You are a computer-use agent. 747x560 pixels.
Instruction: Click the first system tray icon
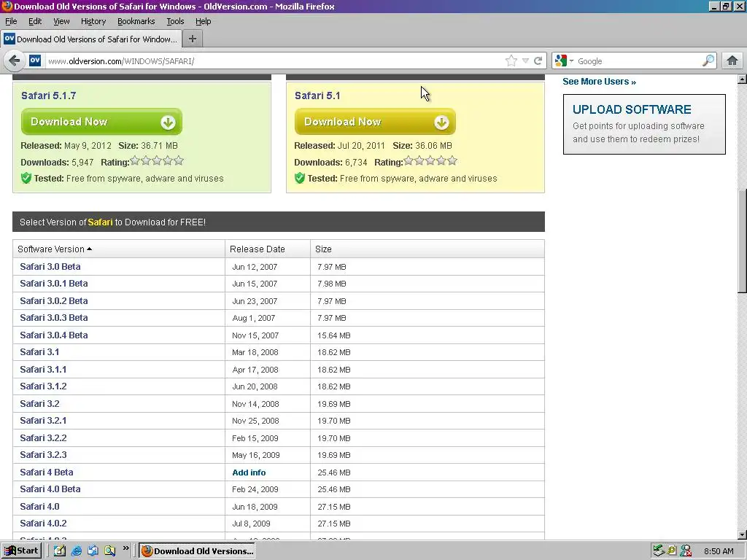click(659, 551)
